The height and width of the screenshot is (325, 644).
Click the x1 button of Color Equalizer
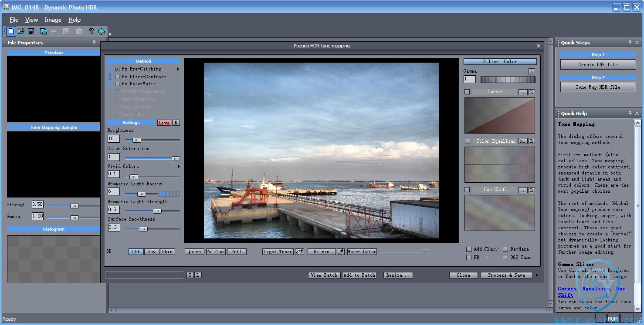click(523, 141)
